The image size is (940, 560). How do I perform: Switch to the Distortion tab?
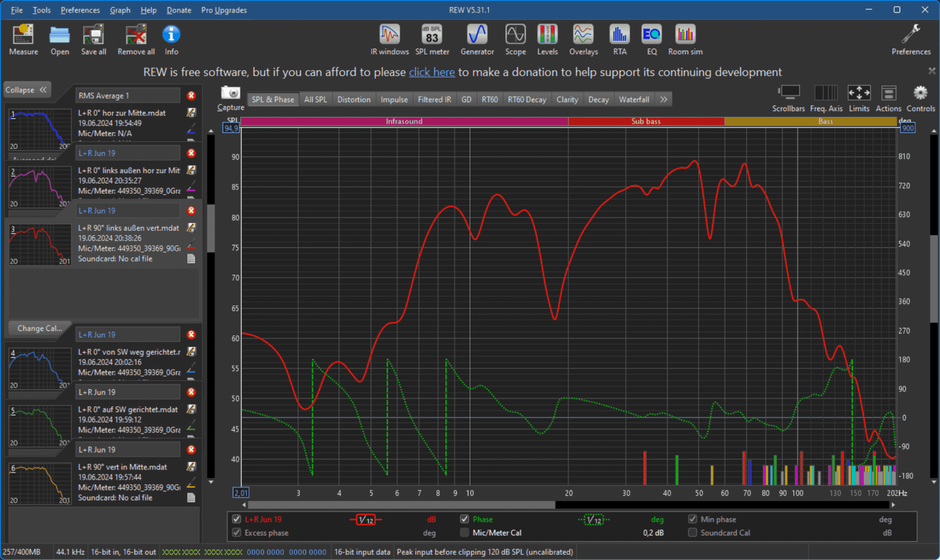353,99
